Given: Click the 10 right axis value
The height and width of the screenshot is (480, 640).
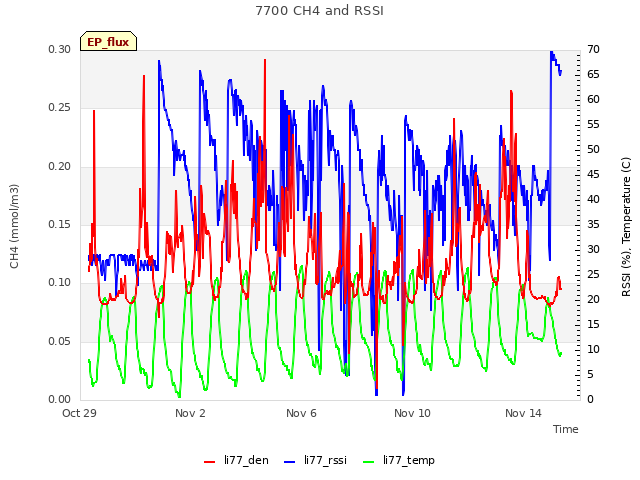Looking at the screenshot, I should tap(593, 349).
